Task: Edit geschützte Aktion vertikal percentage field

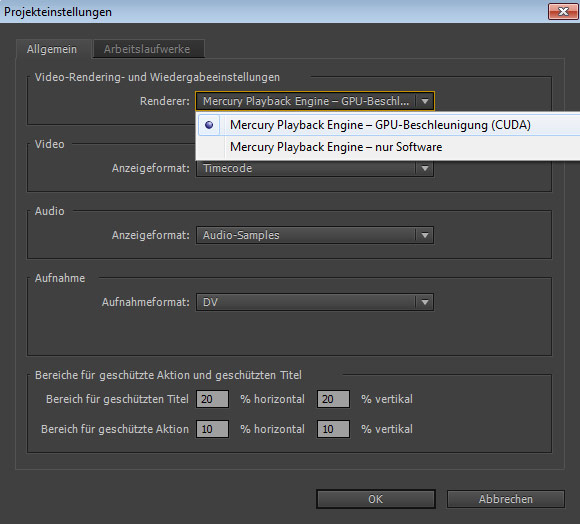Action: pos(333,429)
